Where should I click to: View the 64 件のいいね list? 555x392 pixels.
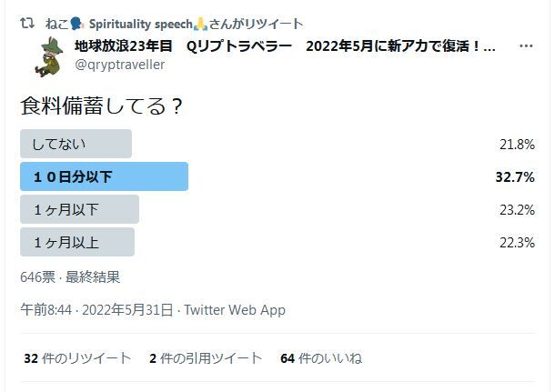point(321,358)
